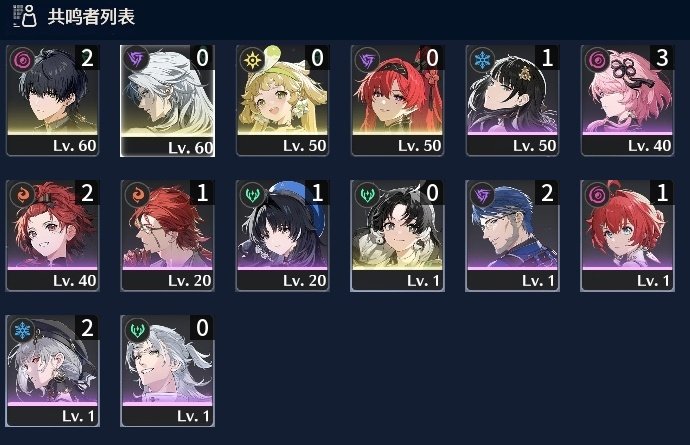Select the black-haired Lv. 60 character card
This screenshot has height=445, width=690.
coord(52,100)
